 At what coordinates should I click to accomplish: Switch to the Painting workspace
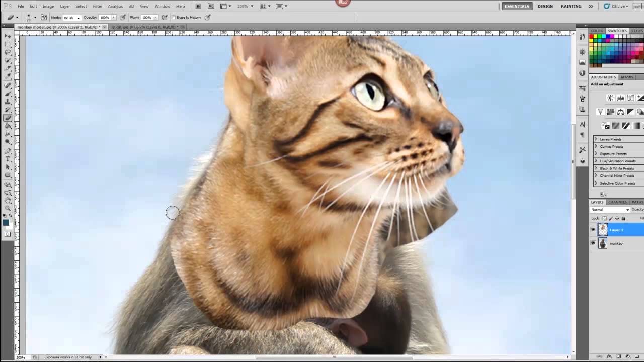pos(571,6)
